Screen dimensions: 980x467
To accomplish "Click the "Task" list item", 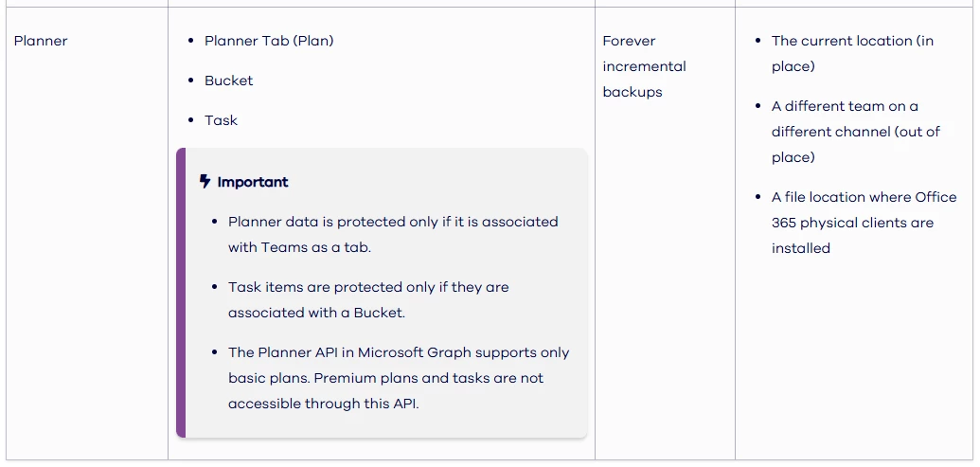I will coord(221,120).
